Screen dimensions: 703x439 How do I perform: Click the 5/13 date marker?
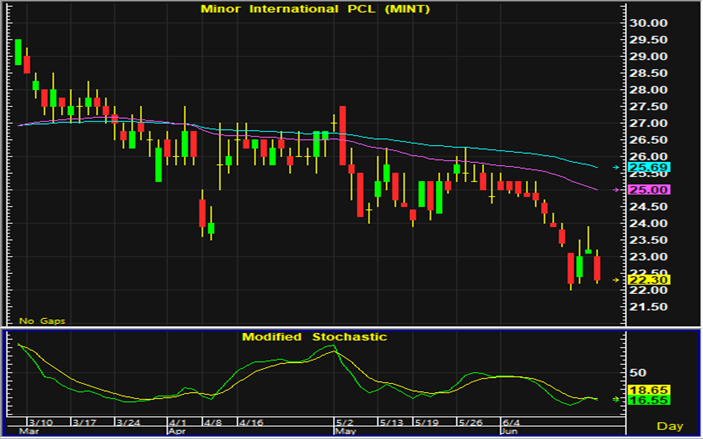click(x=391, y=423)
